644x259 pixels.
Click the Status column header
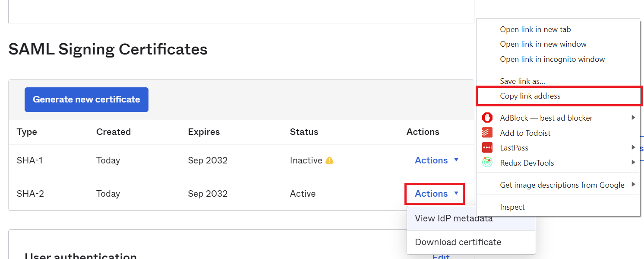click(x=304, y=132)
